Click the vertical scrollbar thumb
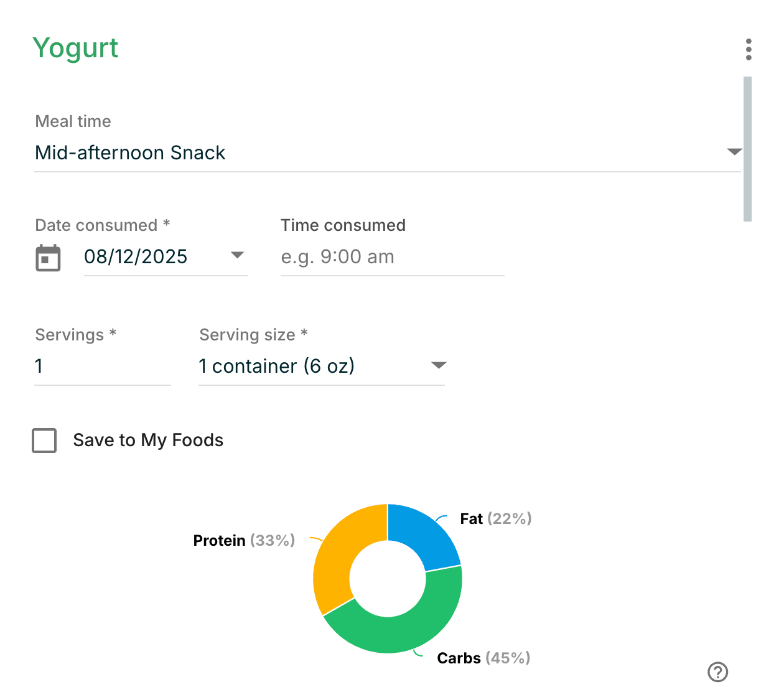This screenshot has height=697, width=784. pos(747,148)
